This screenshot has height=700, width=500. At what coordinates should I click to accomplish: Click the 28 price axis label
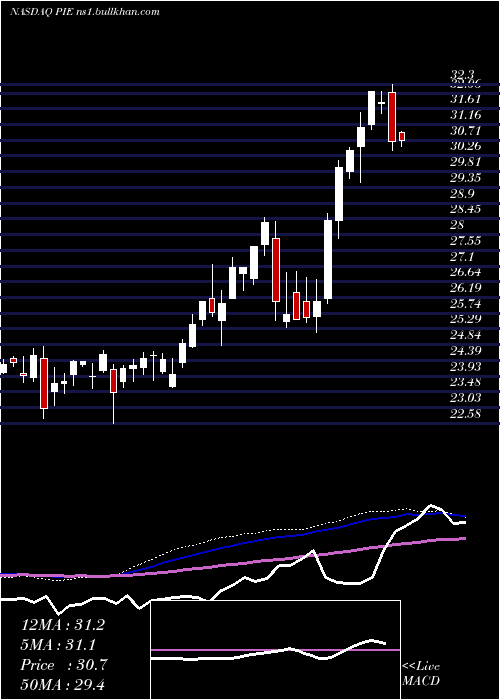pyautogui.click(x=457, y=225)
